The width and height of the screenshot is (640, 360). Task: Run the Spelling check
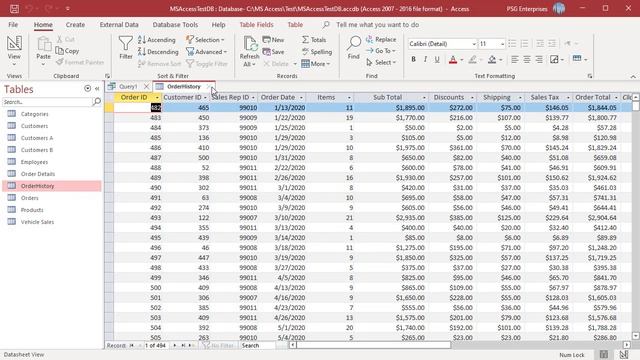[317, 52]
